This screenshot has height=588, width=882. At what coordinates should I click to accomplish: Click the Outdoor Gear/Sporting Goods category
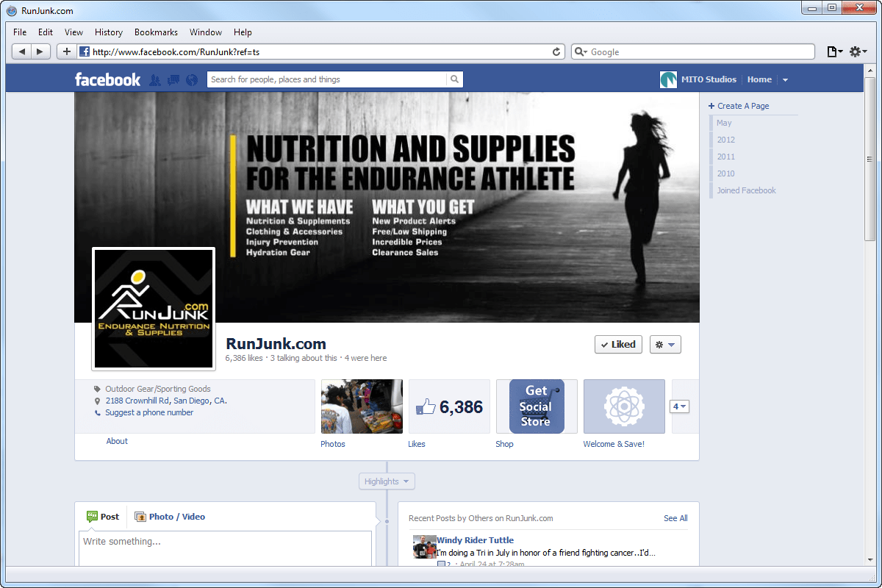click(x=158, y=389)
